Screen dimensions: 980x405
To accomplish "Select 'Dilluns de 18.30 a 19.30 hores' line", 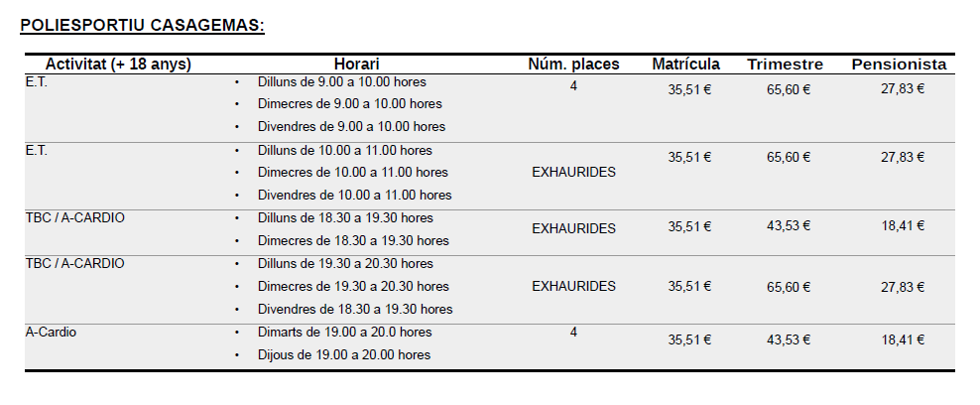I will 345,218.
